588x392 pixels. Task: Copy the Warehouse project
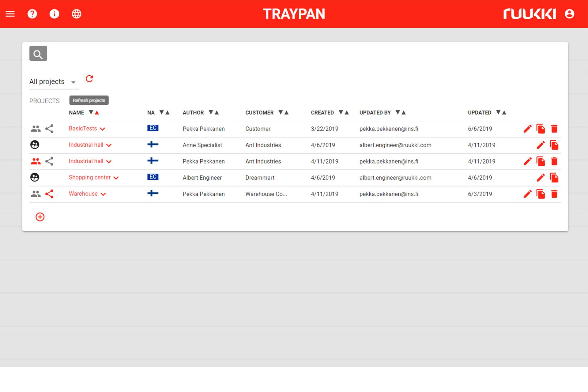point(541,194)
